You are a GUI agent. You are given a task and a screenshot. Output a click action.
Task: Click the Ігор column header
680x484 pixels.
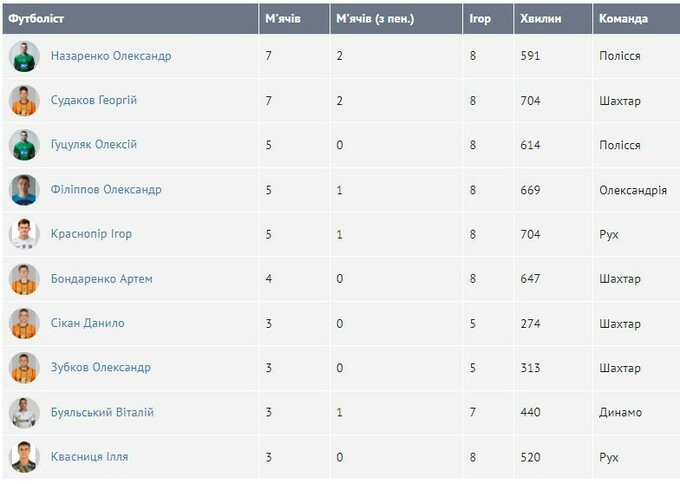[480, 18]
